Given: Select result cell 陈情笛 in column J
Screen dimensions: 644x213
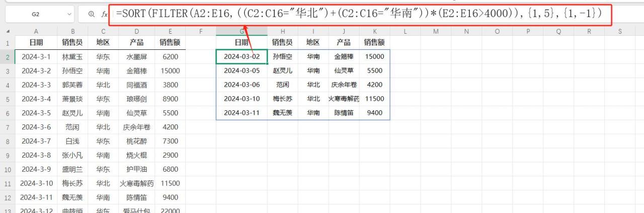Looking at the screenshot, I should click(x=344, y=113).
